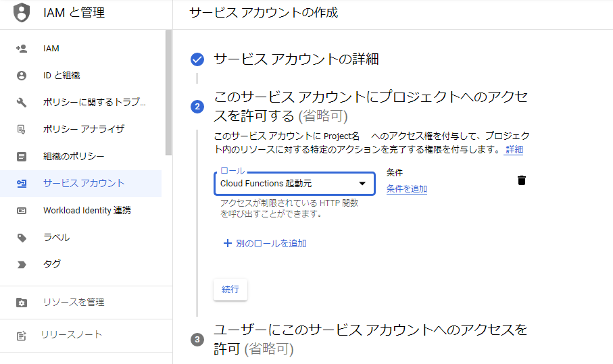Open the ロール dropdown showing Cloud Functions 起動元
This screenshot has height=364, width=613.
click(287, 184)
